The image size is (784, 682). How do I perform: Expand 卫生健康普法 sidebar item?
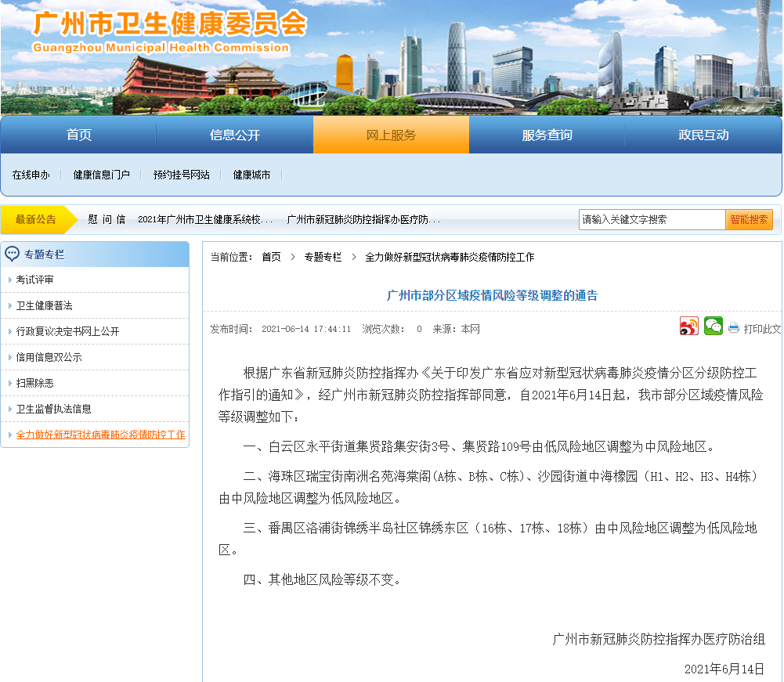pos(45,305)
